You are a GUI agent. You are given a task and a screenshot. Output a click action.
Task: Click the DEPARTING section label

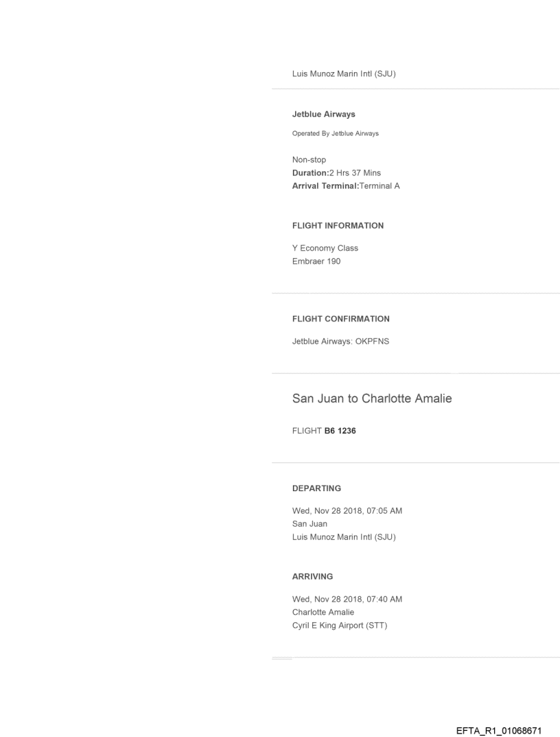(x=317, y=488)
